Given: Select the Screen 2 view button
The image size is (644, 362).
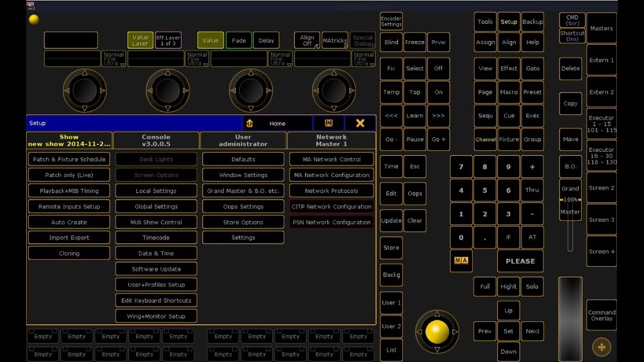Looking at the screenshot, I should point(602,188).
